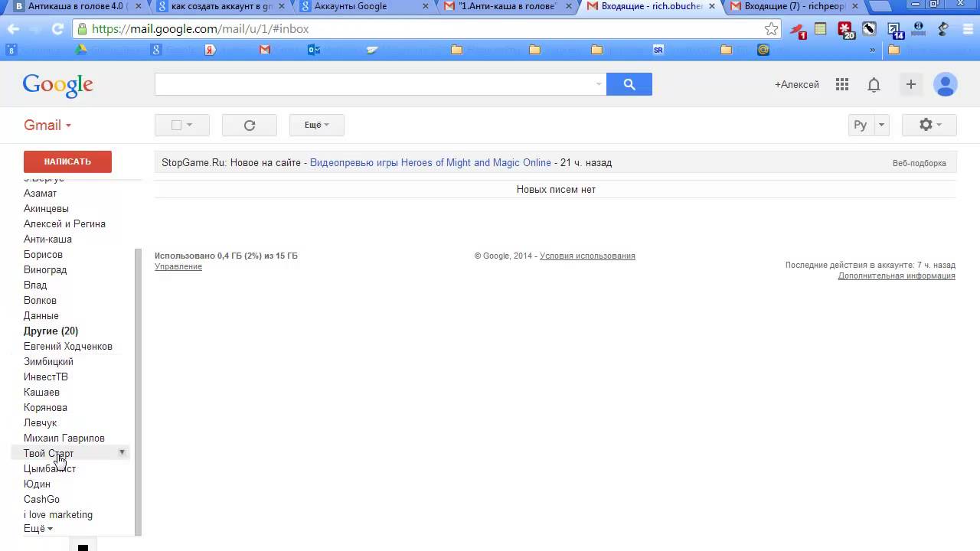Image resolution: width=980 pixels, height=551 pixels.
Task: Open the Другие (20) label
Action: tap(51, 331)
